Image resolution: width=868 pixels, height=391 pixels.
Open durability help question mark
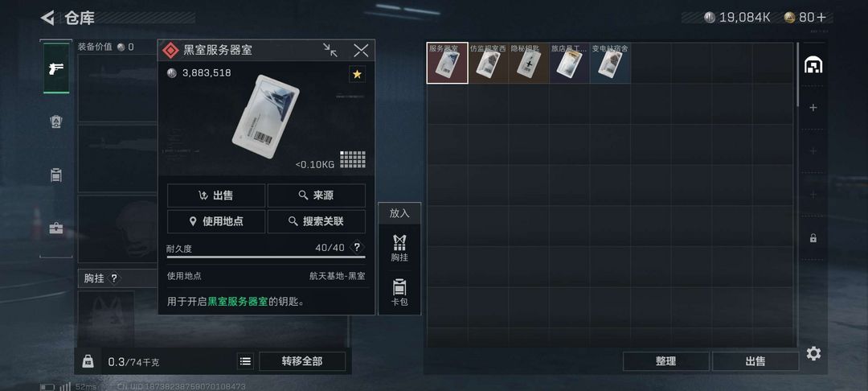[x=357, y=247]
